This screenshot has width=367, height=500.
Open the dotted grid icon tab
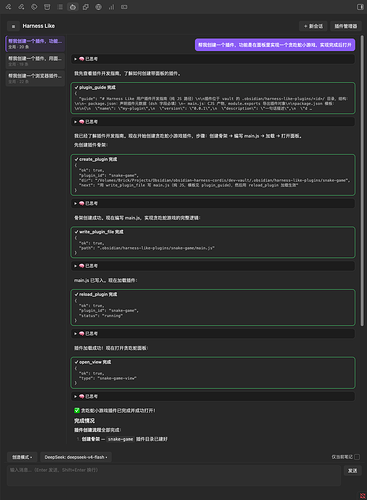[60, 7]
